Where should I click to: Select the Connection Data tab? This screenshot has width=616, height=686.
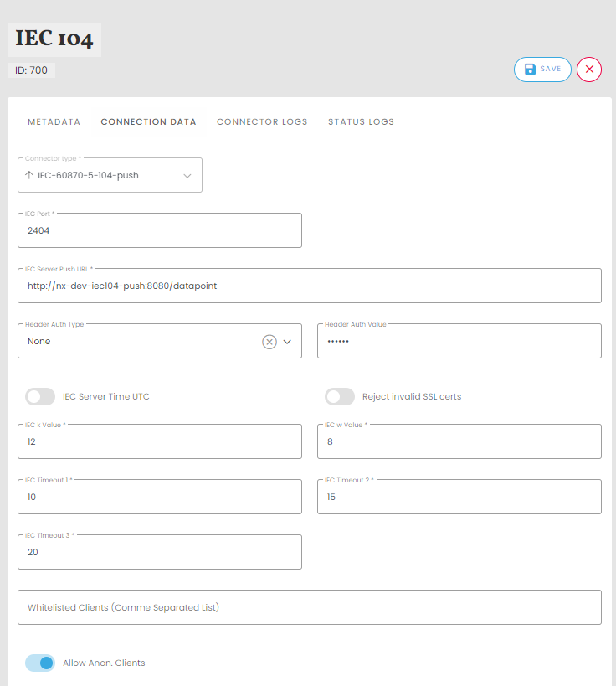(x=148, y=122)
